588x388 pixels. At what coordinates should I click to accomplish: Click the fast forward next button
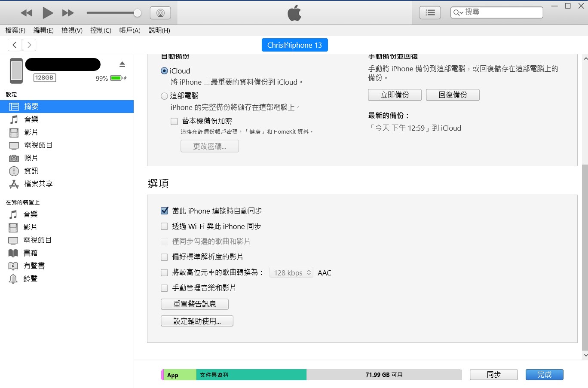[68, 13]
